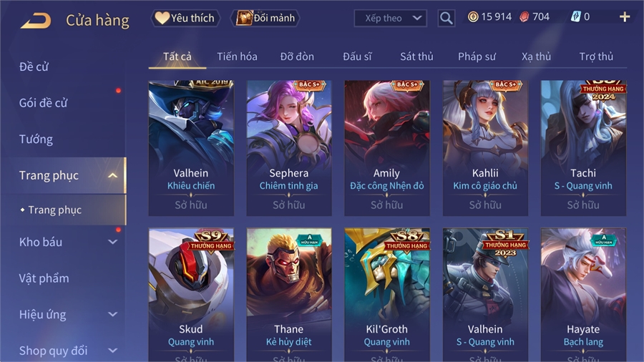Image resolution: width=644 pixels, height=362 pixels.
Task: Expand the Hiệu ứng sidebar section
Action: (112, 314)
